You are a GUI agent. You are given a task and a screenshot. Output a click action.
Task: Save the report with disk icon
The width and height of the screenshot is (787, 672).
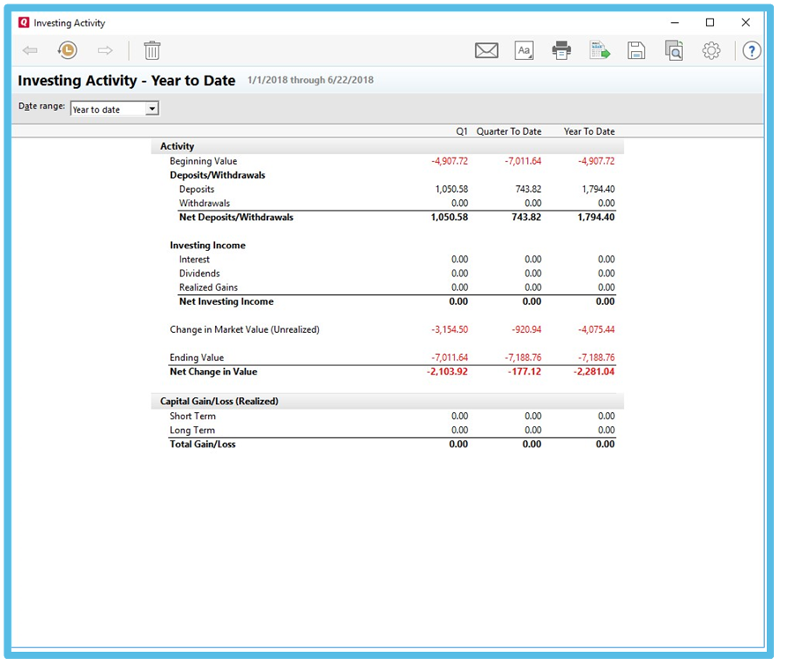636,51
